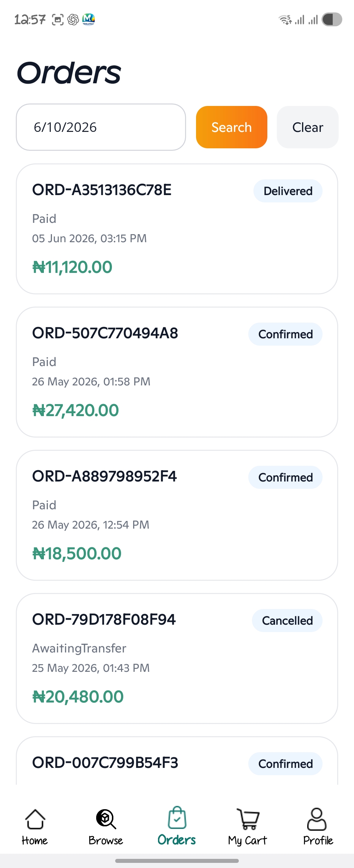Open order ORD-507C770494A8
This screenshot has height=868, width=354.
(177, 372)
